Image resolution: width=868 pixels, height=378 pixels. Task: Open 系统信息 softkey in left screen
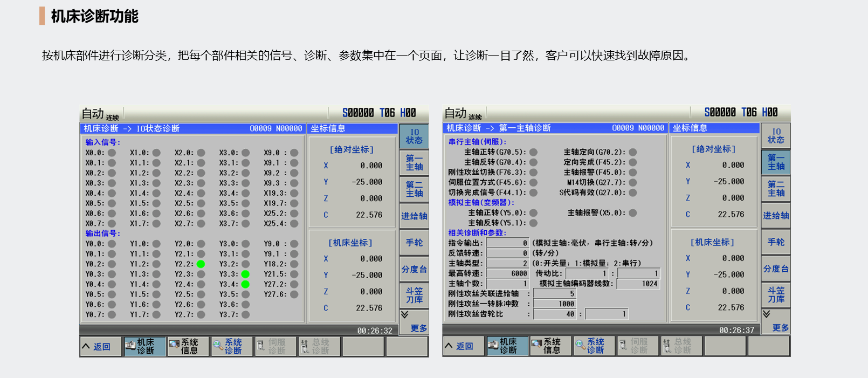[x=183, y=346]
